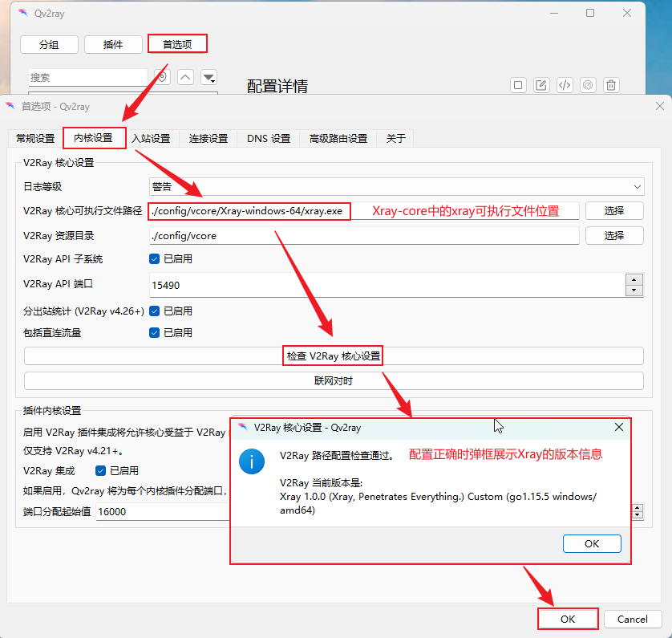Click 选择 next to V2Ray 资源目录
This screenshot has width=672, height=638.
point(613,236)
